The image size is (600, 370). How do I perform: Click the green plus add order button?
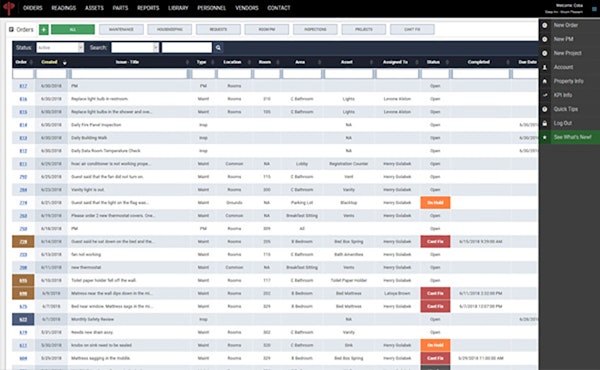pyautogui.click(x=44, y=29)
